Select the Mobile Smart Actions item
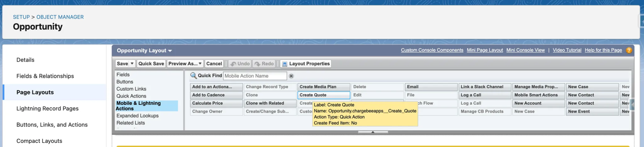The image size is (644, 147). [539, 95]
